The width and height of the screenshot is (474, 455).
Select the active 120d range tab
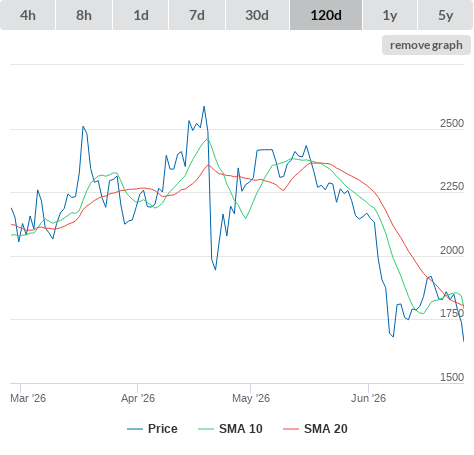click(x=326, y=15)
